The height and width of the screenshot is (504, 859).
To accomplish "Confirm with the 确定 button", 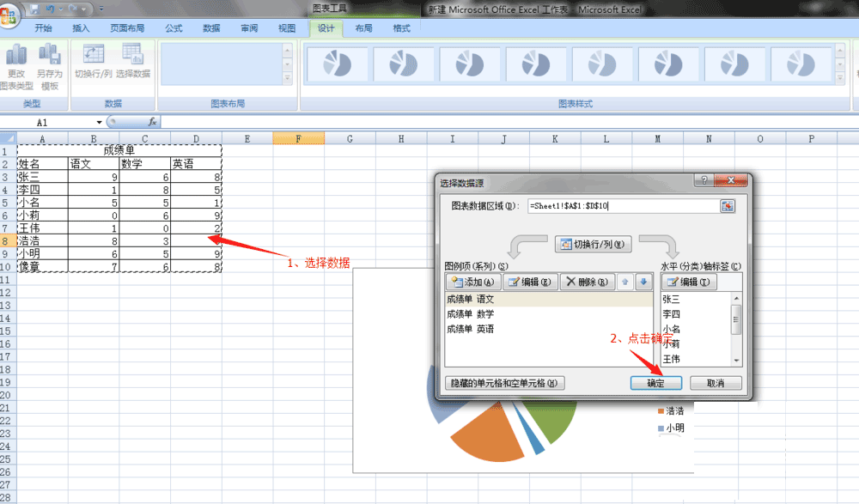I will click(x=655, y=383).
